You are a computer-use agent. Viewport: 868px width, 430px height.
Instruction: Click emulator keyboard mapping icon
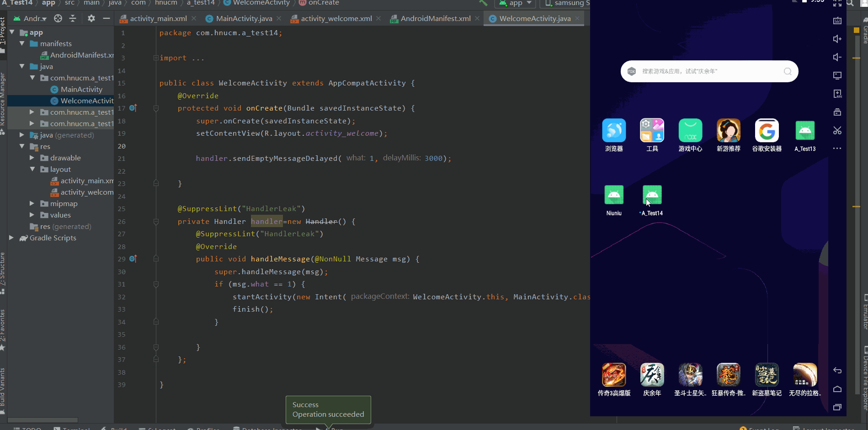[x=837, y=21]
